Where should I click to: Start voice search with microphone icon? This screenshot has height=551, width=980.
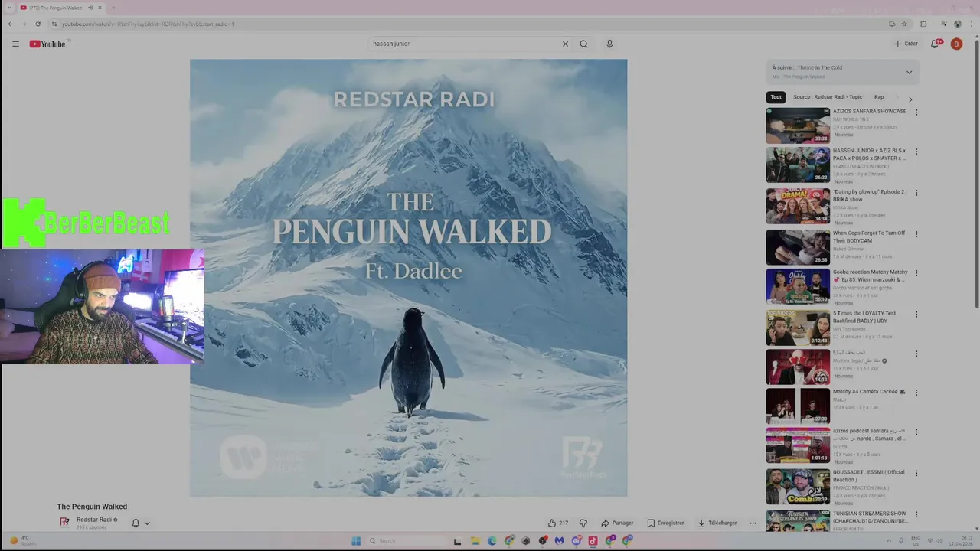(x=609, y=44)
